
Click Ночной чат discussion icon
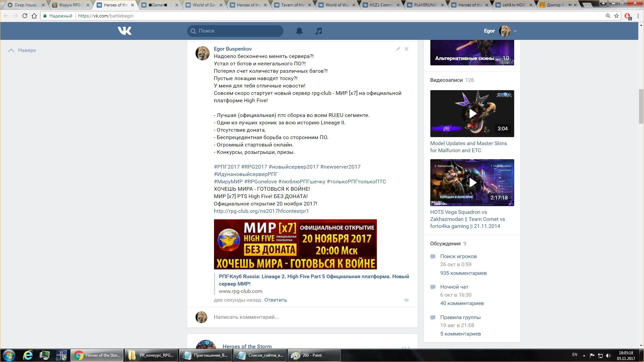[x=433, y=287]
